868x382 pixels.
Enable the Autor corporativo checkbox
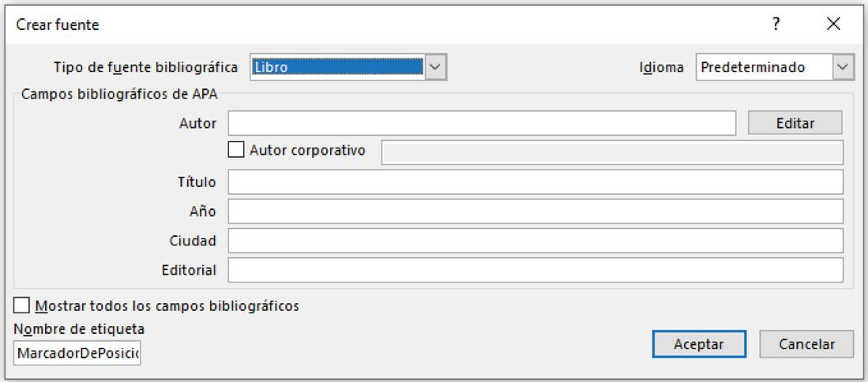tap(236, 150)
